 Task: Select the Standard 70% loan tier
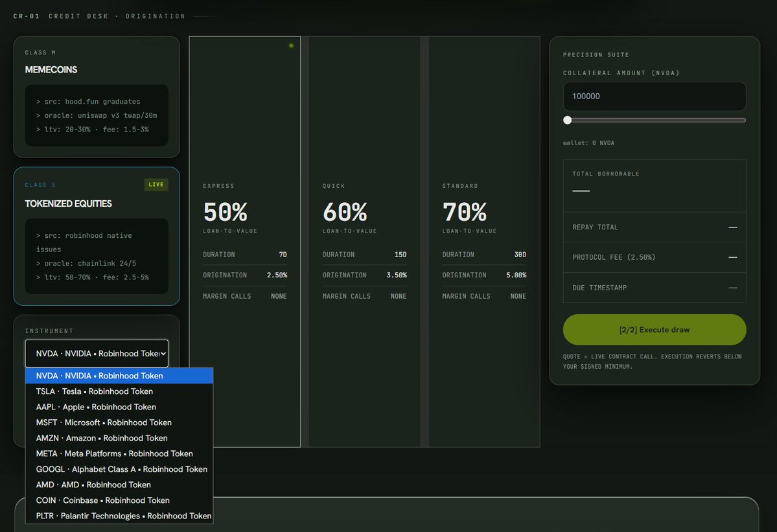click(484, 242)
